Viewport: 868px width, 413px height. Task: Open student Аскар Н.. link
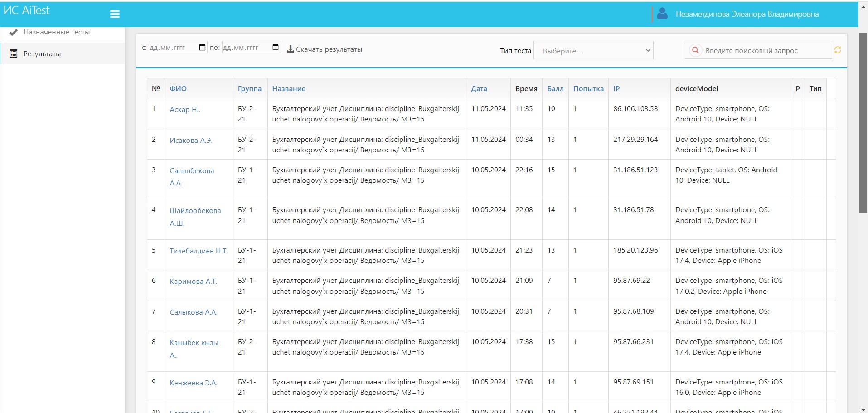coord(185,110)
